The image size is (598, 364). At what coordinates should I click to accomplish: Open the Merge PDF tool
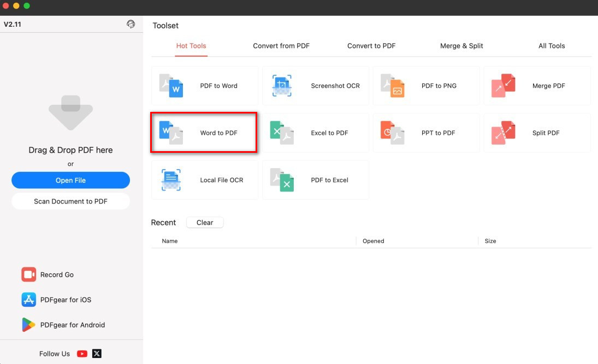(537, 86)
